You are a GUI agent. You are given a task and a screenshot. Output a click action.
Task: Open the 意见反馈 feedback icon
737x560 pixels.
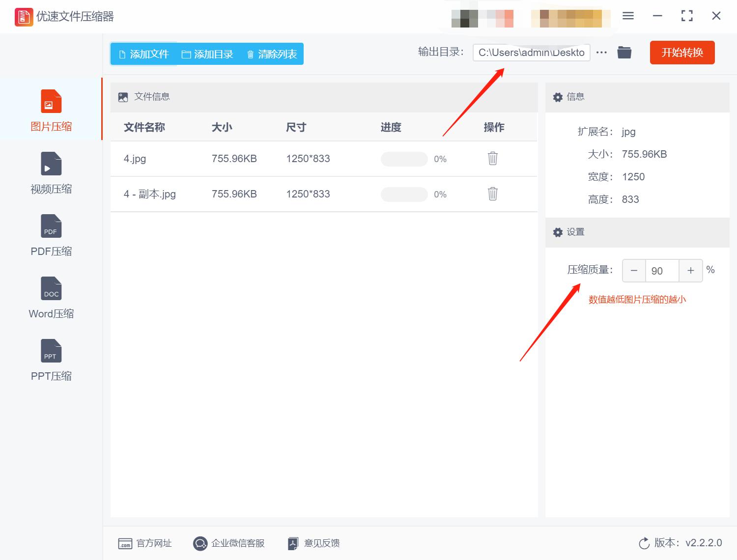[293, 543]
